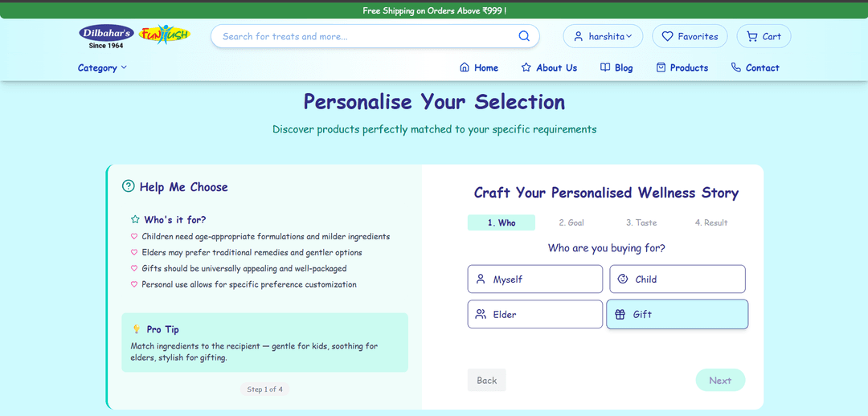Open the 3. Taste step tab
This screenshot has height=416, width=868.
click(x=641, y=222)
